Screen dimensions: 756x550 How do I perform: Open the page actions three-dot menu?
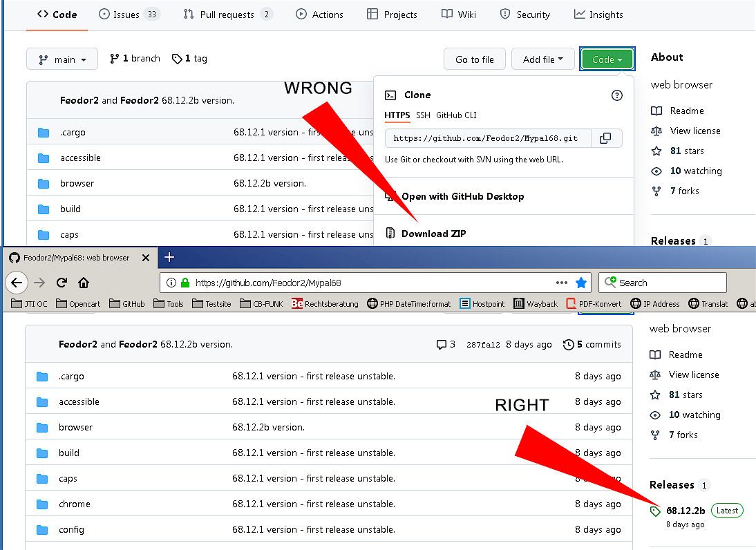point(562,283)
